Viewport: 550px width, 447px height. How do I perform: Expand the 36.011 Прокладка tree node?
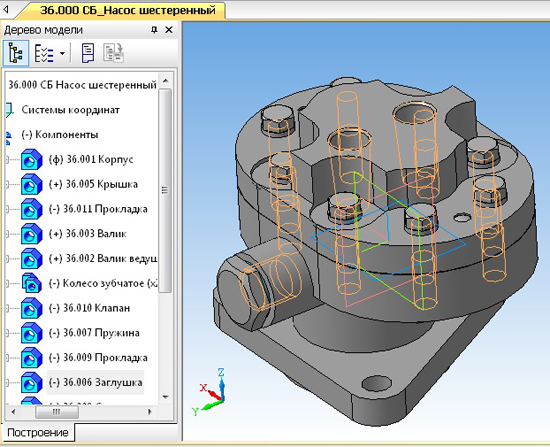(7, 209)
